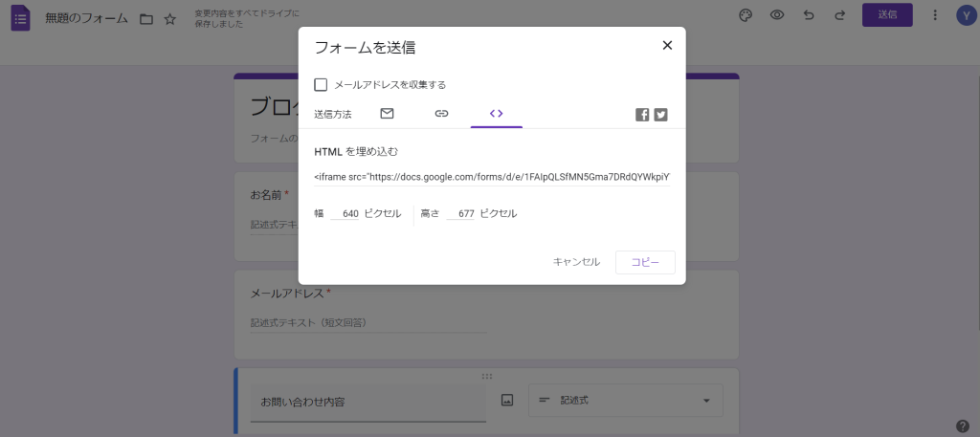Star the form with star icon

click(x=169, y=19)
